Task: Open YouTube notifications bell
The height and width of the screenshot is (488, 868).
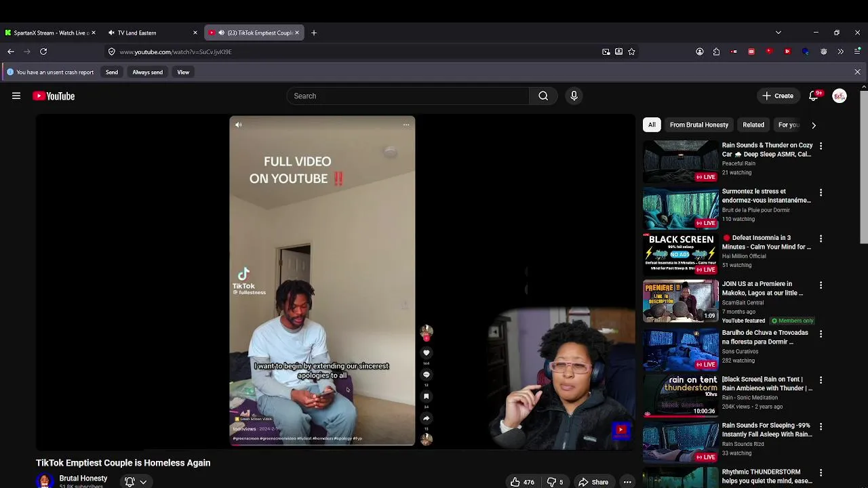Action: tap(814, 96)
